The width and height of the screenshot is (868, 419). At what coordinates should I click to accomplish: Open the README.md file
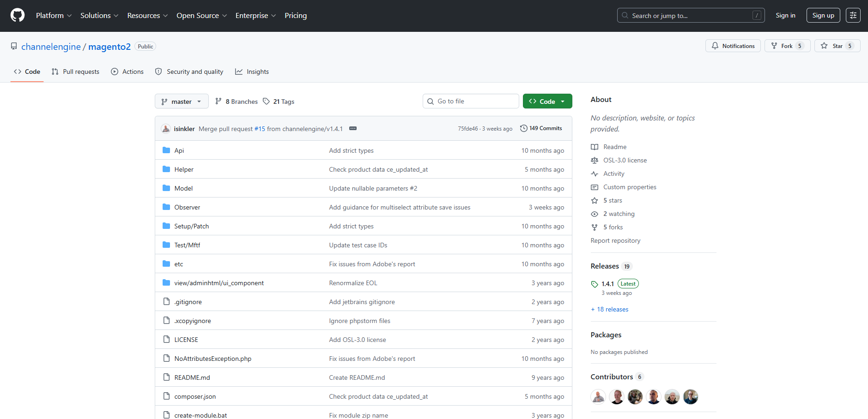192,377
